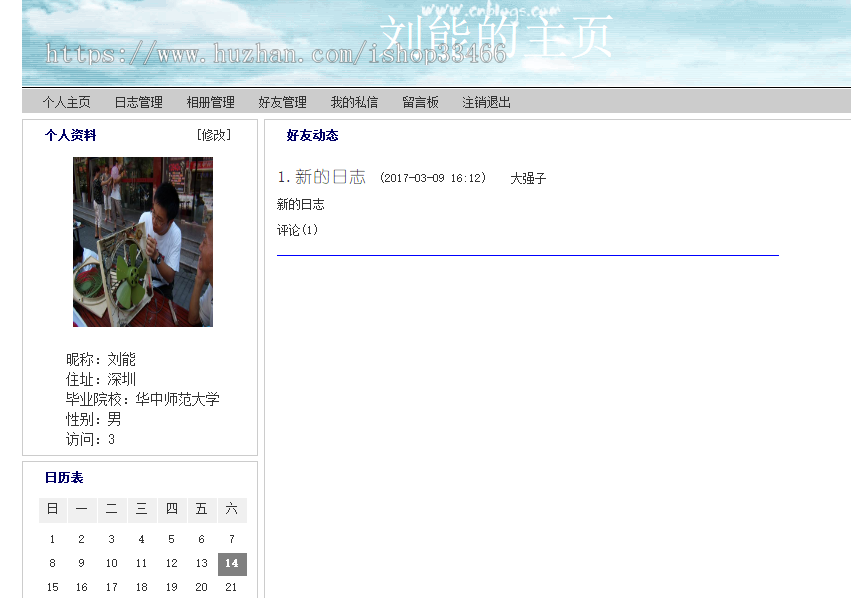This screenshot has height=598, width=851.
Task: Visit the 留言板 page
Action: (x=420, y=102)
